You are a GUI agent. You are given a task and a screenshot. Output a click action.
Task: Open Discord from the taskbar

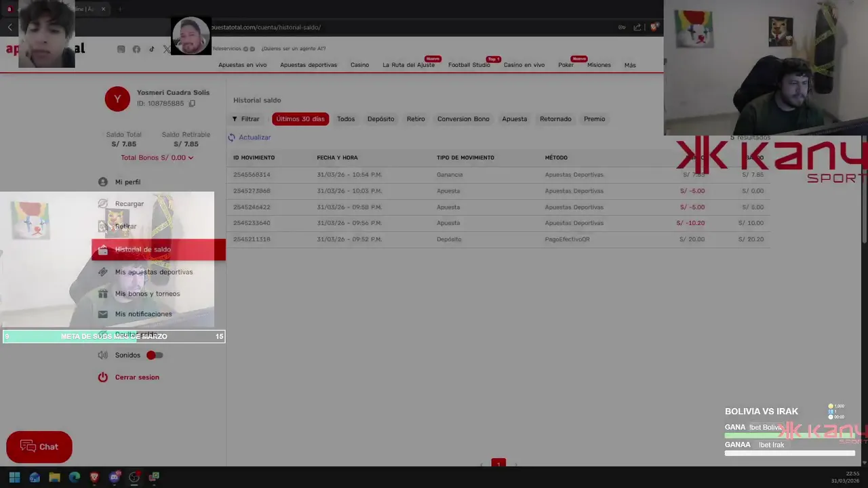coord(115,477)
